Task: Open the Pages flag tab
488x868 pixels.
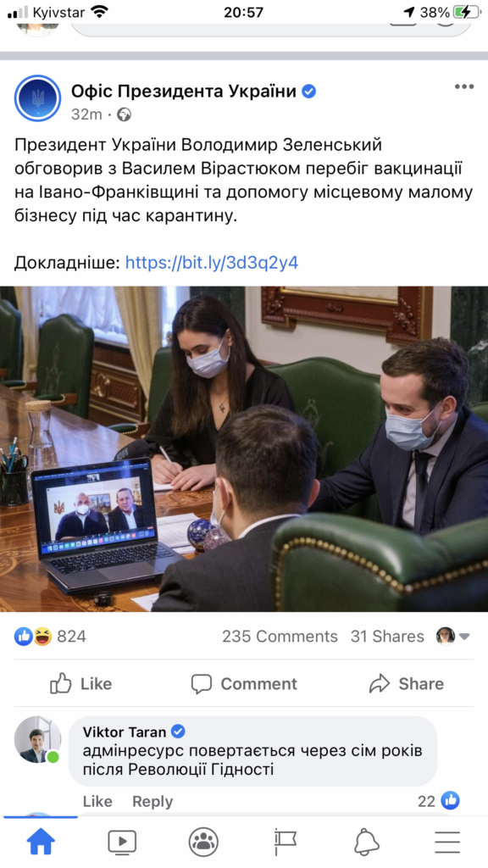Action: (x=285, y=843)
